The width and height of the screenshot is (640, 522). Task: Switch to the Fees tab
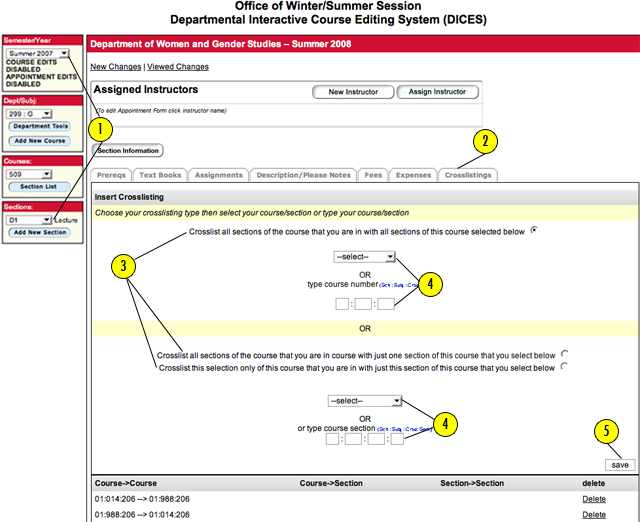coord(373,175)
